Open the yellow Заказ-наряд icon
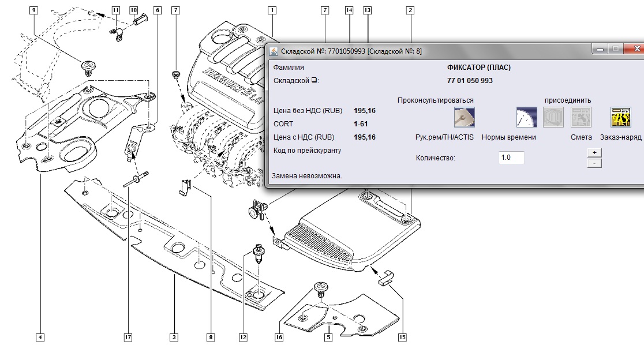 point(620,117)
